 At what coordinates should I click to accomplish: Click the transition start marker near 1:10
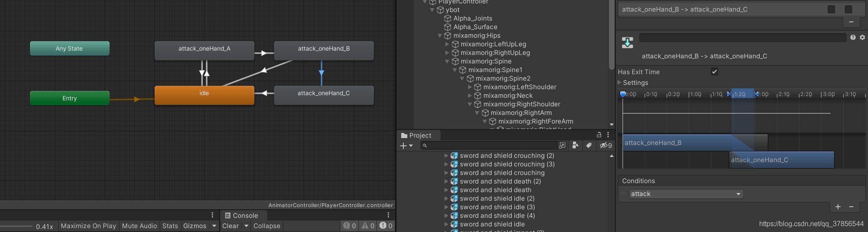point(729,94)
